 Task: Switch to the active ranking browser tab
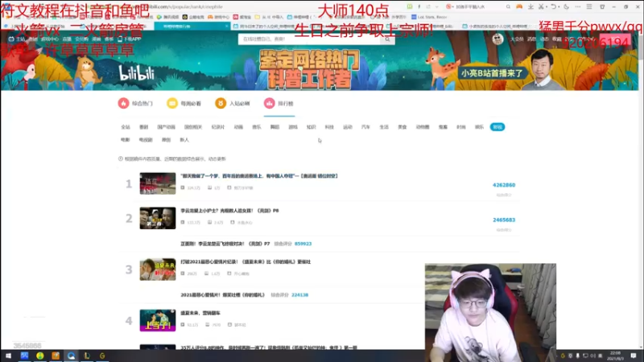[191, 27]
